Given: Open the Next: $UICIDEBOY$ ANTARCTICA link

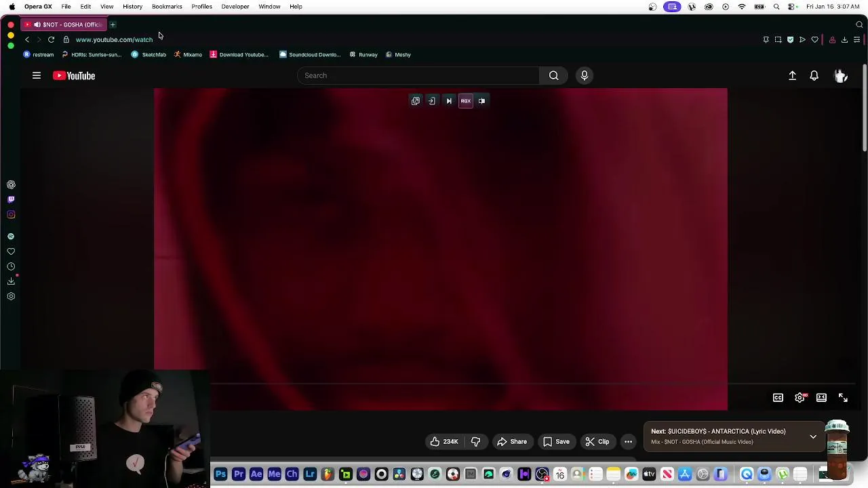Looking at the screenshot, I should coord(718,432).
